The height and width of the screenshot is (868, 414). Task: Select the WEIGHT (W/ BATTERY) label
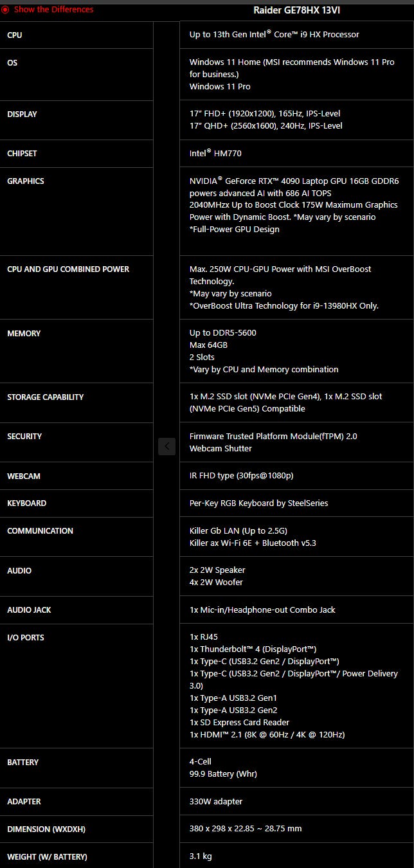coord(47,857)
